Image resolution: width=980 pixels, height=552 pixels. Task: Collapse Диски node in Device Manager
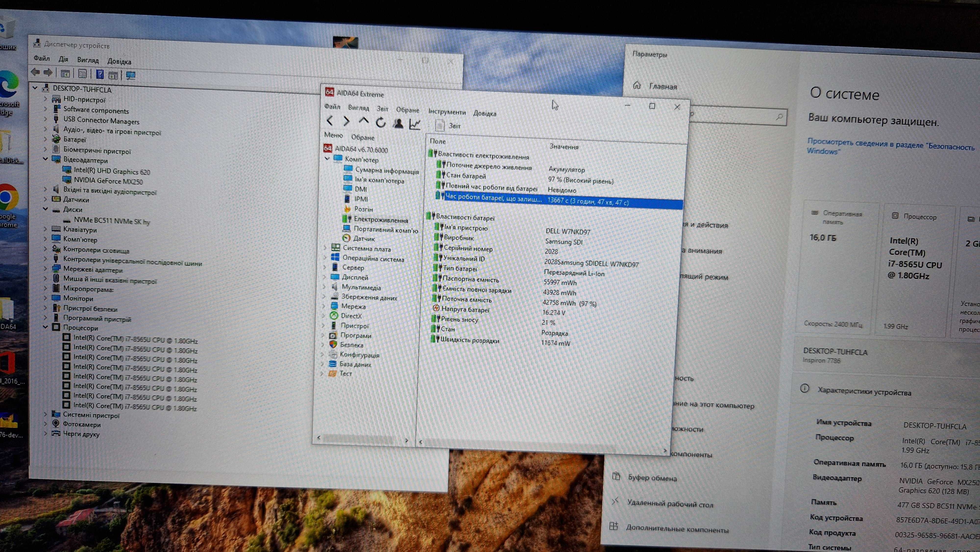tap(45, 209)
